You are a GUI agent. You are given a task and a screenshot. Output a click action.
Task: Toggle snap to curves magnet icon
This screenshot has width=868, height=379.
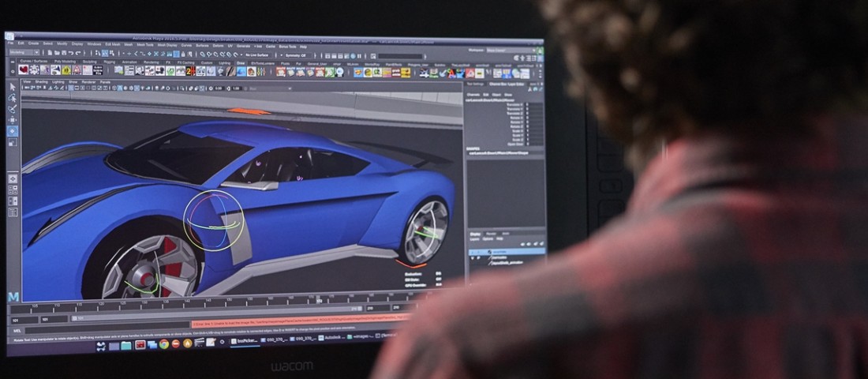209,54
